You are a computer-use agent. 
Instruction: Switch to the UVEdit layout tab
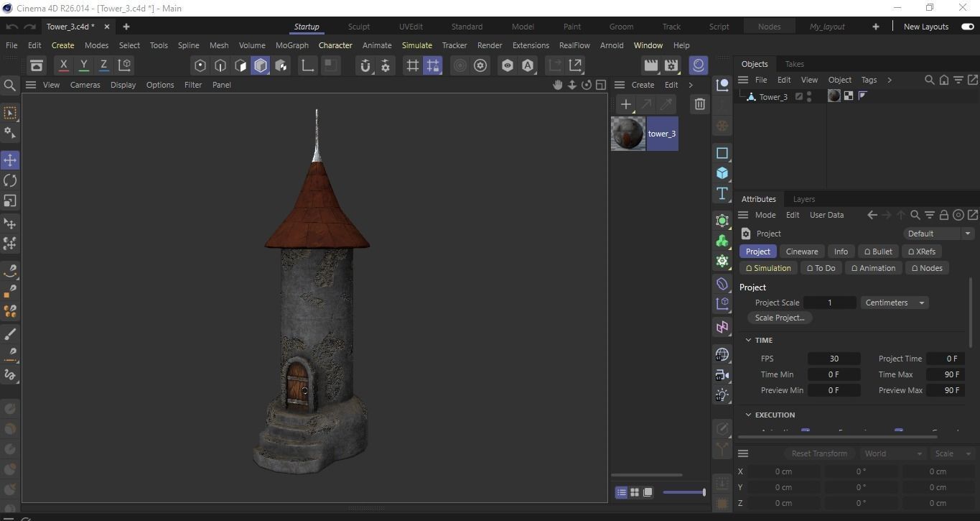411,27
